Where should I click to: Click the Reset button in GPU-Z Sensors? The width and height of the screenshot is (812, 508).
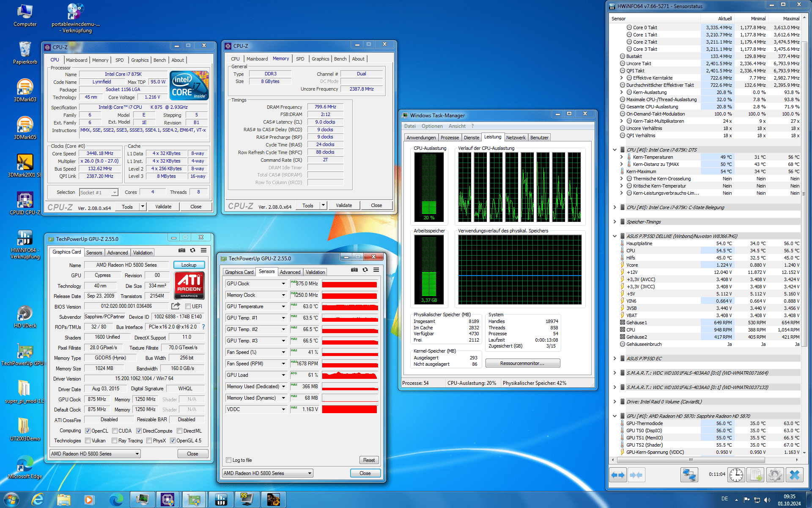click(x=369, y=460)
